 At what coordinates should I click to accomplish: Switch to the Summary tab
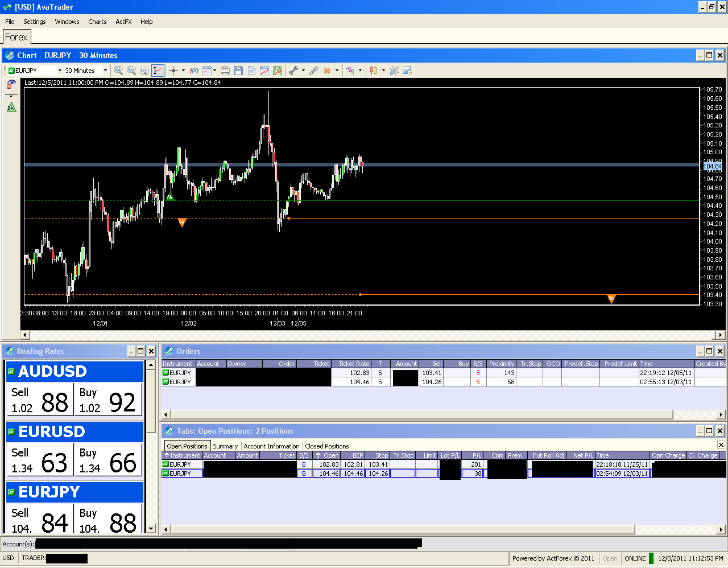click(x=225, y=446)
